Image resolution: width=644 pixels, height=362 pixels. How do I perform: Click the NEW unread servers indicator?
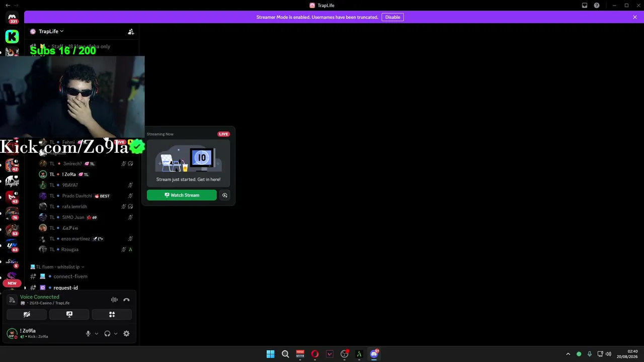[12, 283]
